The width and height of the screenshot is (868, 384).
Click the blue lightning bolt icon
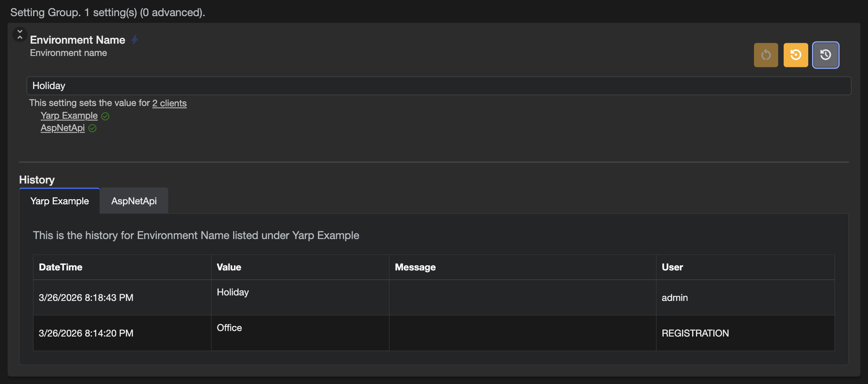134,40
